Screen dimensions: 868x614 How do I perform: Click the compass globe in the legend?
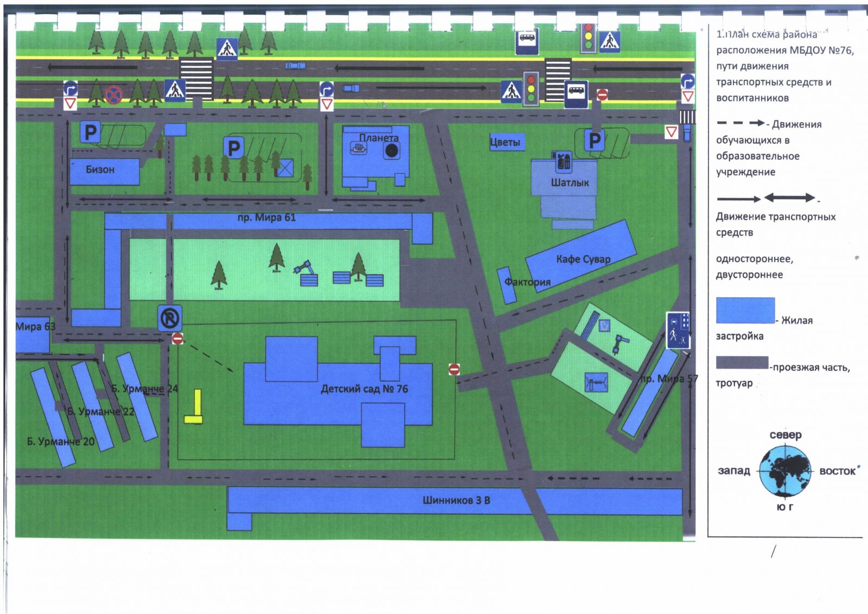point(785,471)
